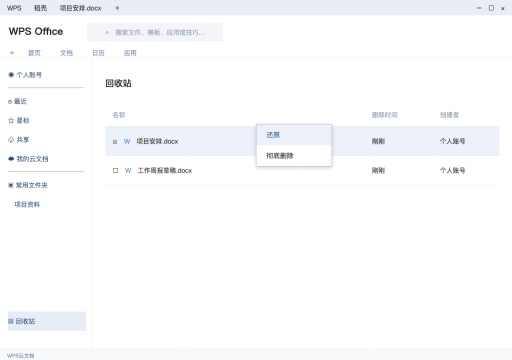Minimize the WPS window
This screenshot has height=360, width=512.
coord(479,8)
